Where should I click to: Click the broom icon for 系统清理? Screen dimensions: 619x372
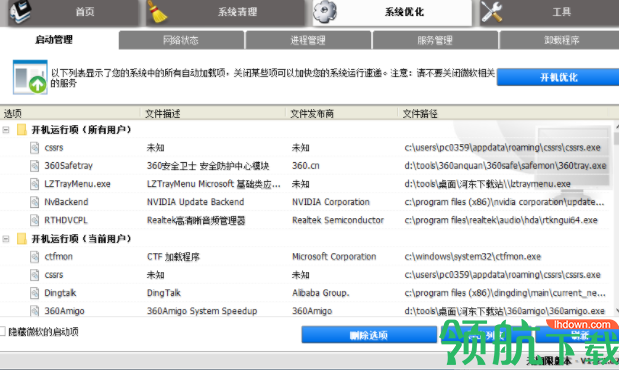click(x=157, y=12)
